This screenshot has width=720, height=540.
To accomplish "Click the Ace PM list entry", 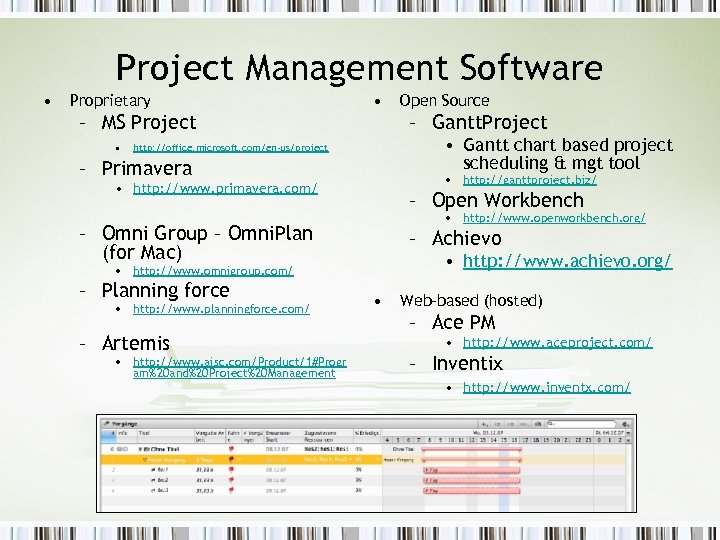I will point(463,322).
